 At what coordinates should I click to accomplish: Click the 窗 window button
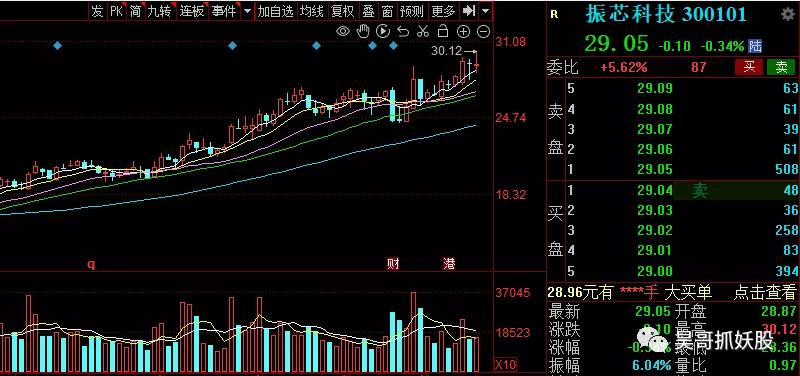tap(387, 11)
